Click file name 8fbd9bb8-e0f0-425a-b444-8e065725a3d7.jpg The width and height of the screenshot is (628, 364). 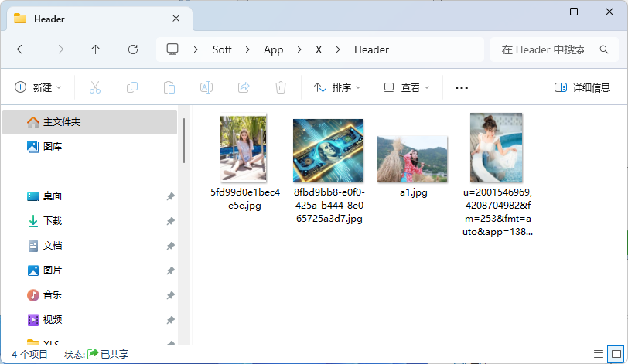[x=329, y=206]
